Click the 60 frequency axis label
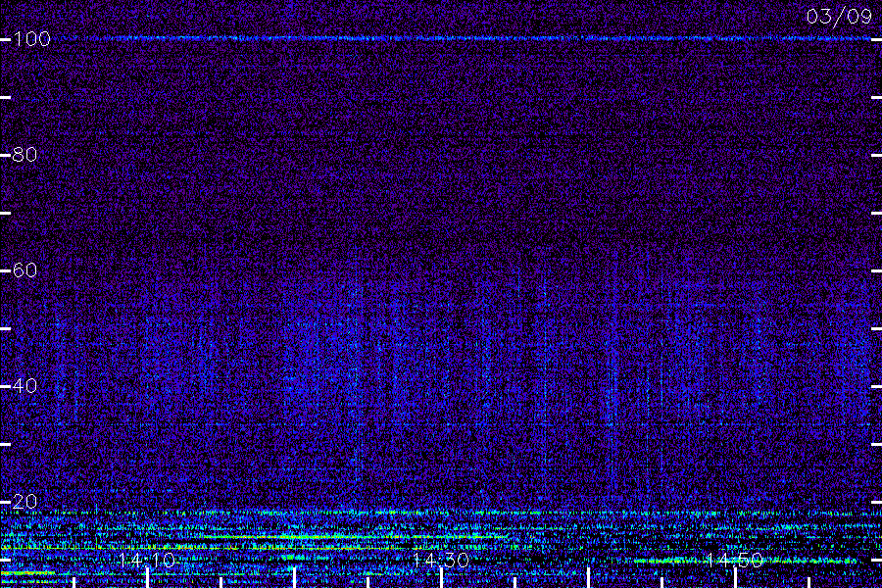The image size is (882, 588). coord(24,270)
